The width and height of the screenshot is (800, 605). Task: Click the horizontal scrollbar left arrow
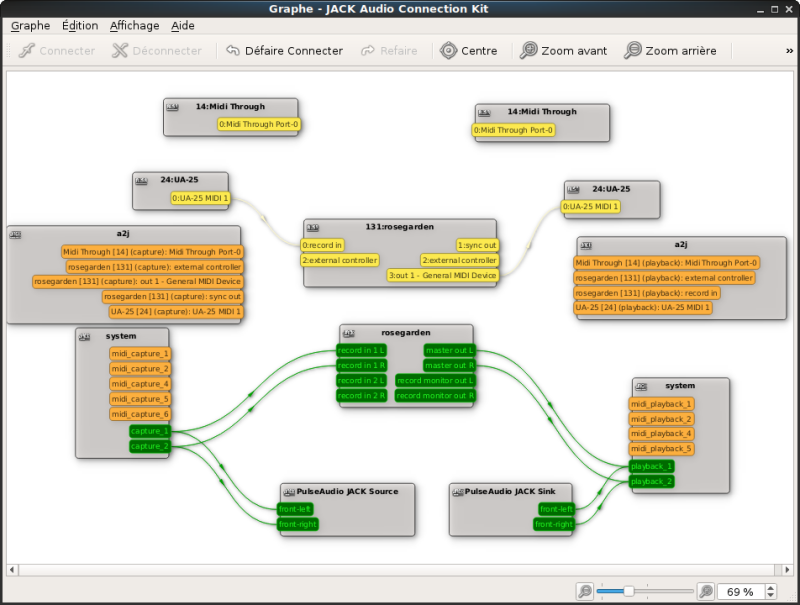[12, 570]
